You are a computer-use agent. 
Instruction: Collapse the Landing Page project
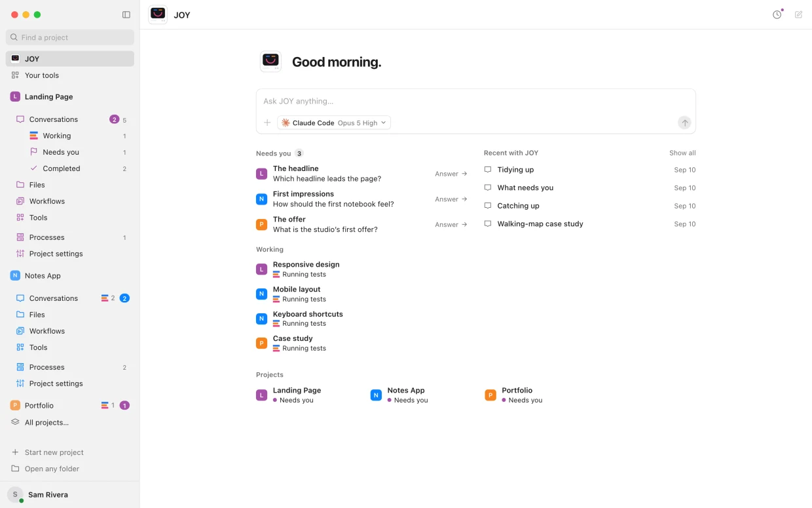70,97
